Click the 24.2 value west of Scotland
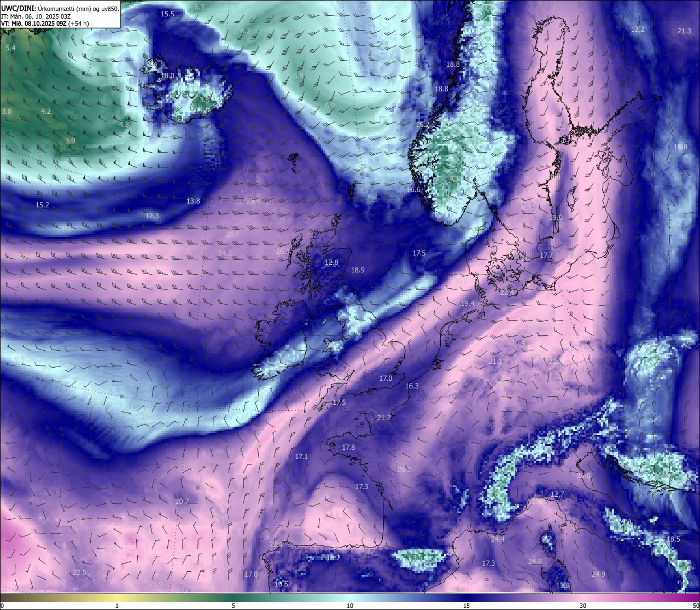The height and width of the screenshot is (610, 700). [x=225, y=253]
